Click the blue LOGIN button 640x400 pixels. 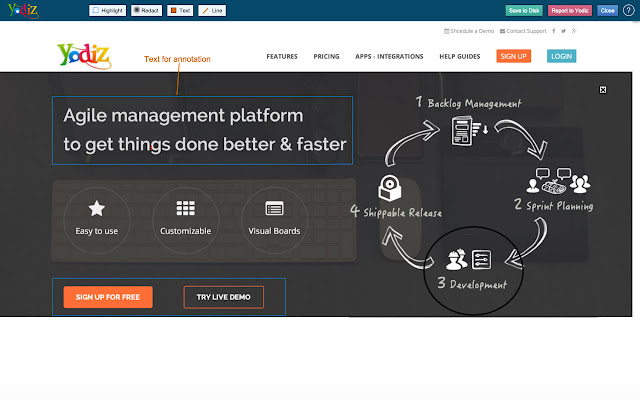point(562,56)
